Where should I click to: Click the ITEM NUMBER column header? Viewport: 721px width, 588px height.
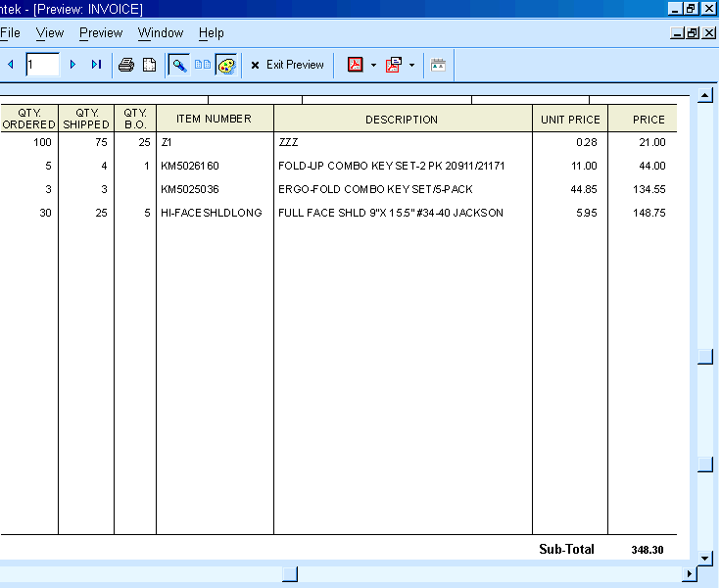[x=215, y=119]
